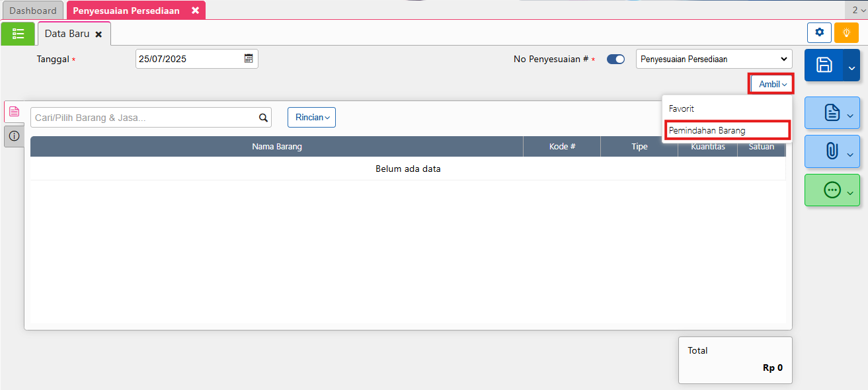This screenshot has height=390, width=868.
Task: Expand the Rincian dropdown
Action: [311, 118]
